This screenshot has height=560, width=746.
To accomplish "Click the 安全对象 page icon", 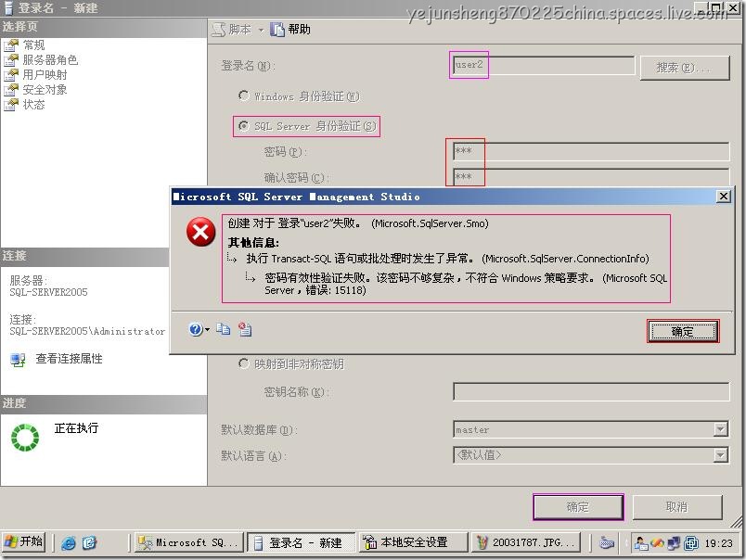I will click(11, 89).
